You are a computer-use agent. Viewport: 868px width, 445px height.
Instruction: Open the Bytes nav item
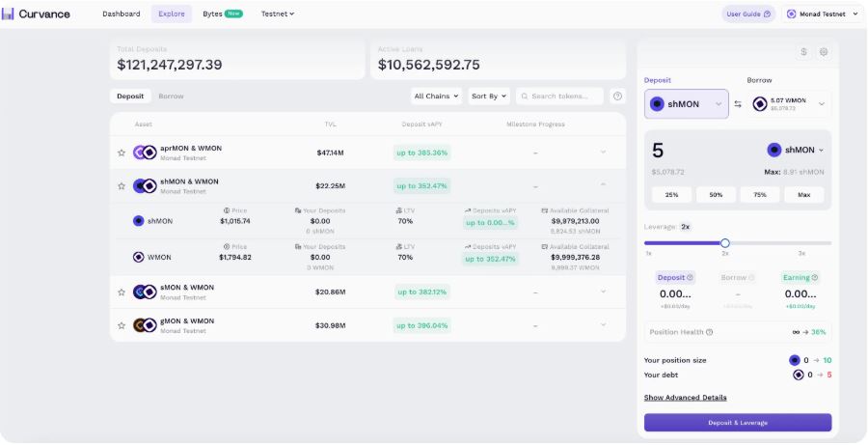click(x=223, y=14)
